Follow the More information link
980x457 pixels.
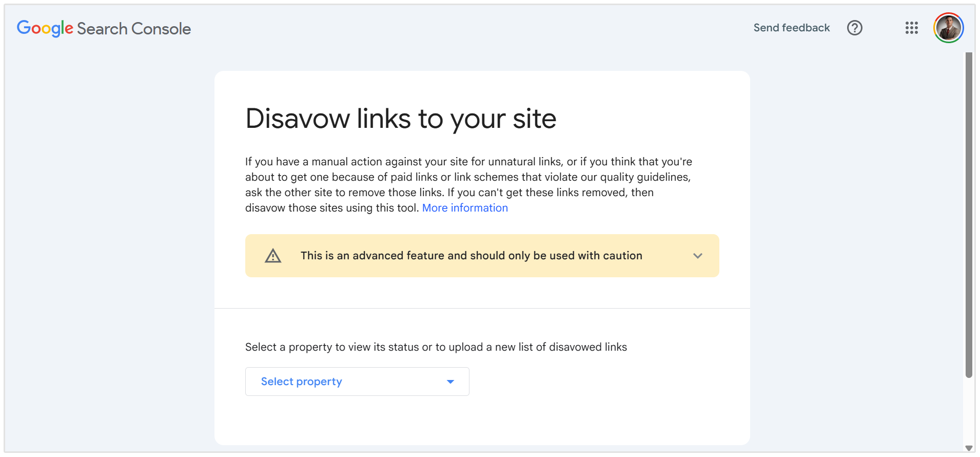[x=464, y=208]
